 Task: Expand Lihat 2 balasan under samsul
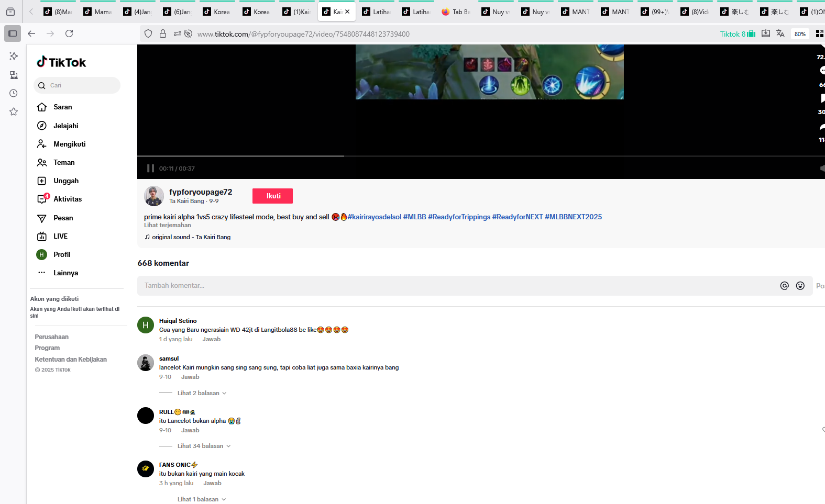click(202, 393)
